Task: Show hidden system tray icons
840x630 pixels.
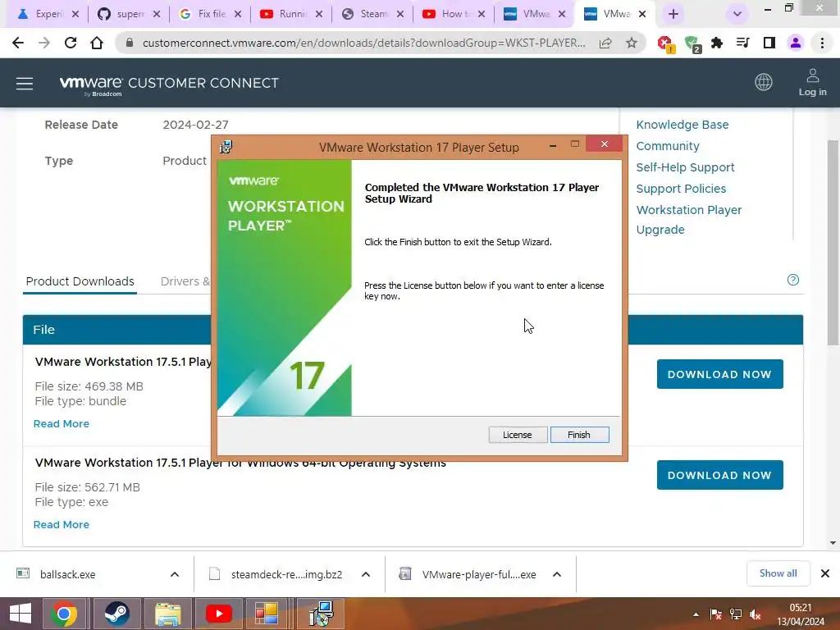Action: [696, 614]
